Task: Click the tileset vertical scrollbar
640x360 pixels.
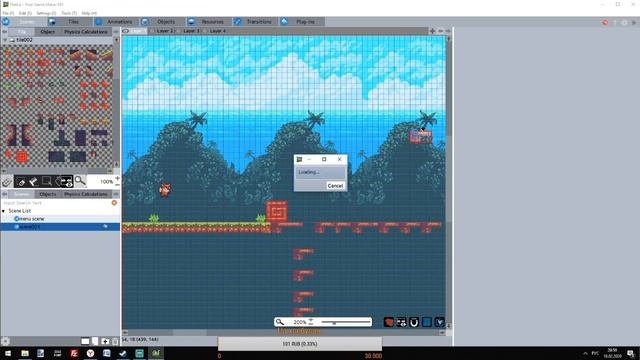Action: [116, 102]
